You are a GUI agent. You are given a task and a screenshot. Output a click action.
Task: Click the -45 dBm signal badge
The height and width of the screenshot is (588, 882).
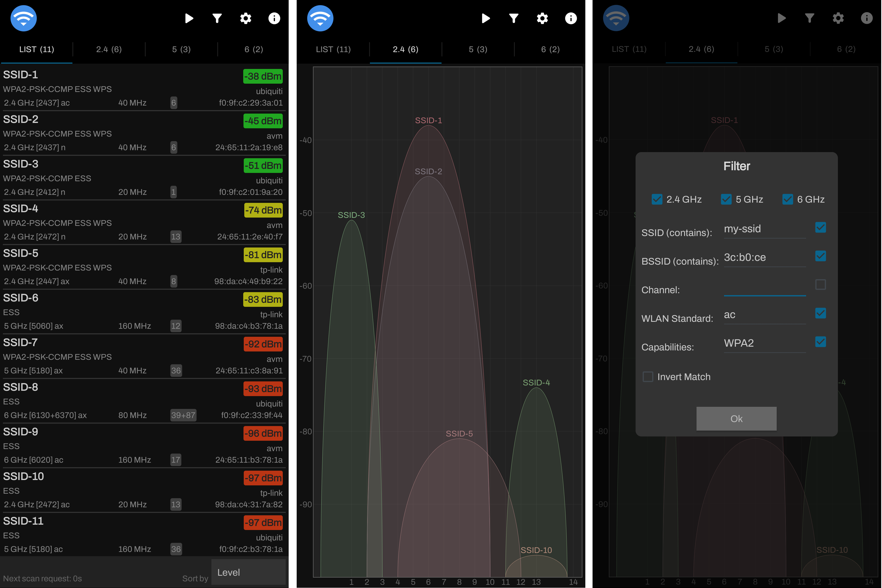263,121
